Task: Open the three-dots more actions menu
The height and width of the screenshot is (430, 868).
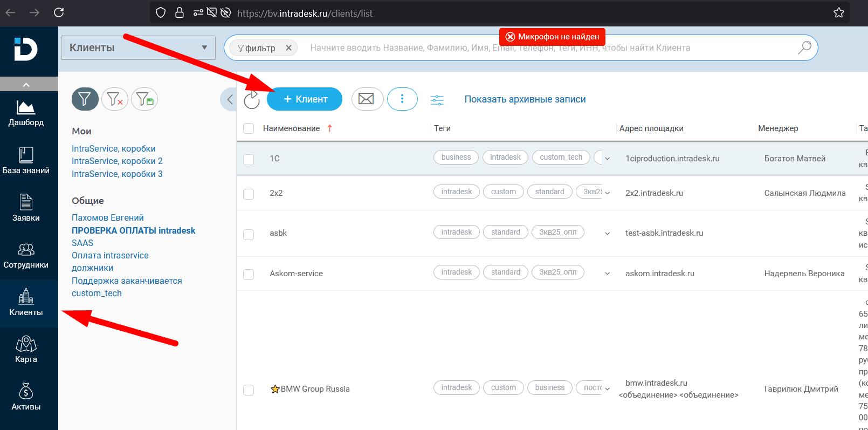Action: pyautogui.click(x=402, y=99)
